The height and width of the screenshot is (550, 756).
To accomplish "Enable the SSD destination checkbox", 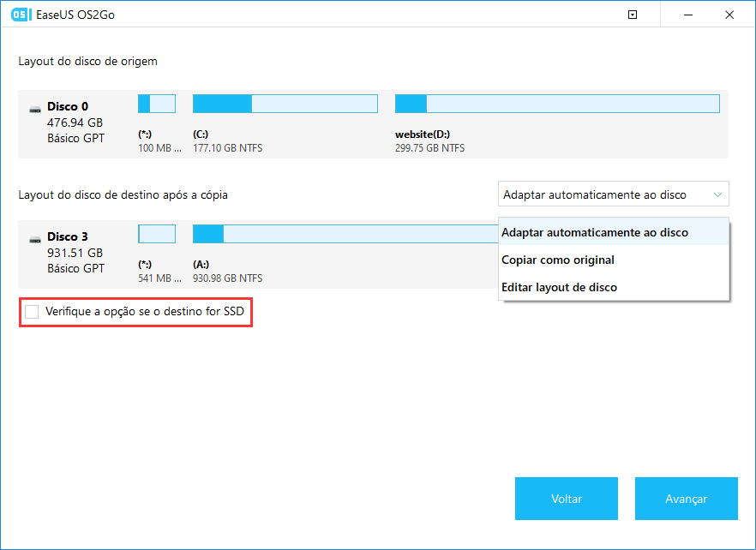I will tap(32, 312).
